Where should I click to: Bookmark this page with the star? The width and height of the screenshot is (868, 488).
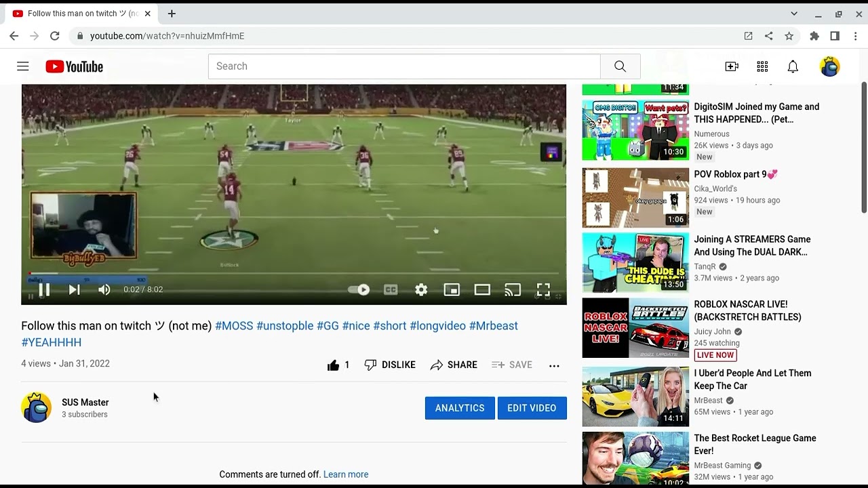[789, 36]
